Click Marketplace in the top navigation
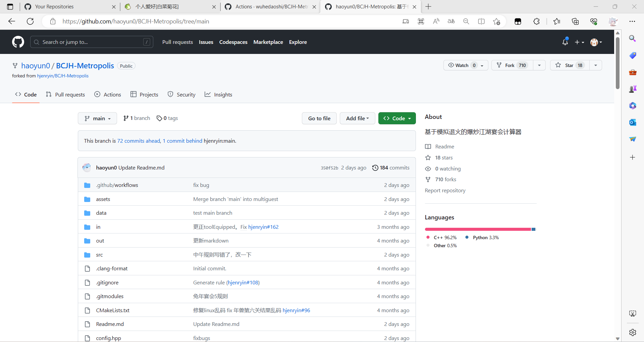The image size is (644, 342). [268, 42]
